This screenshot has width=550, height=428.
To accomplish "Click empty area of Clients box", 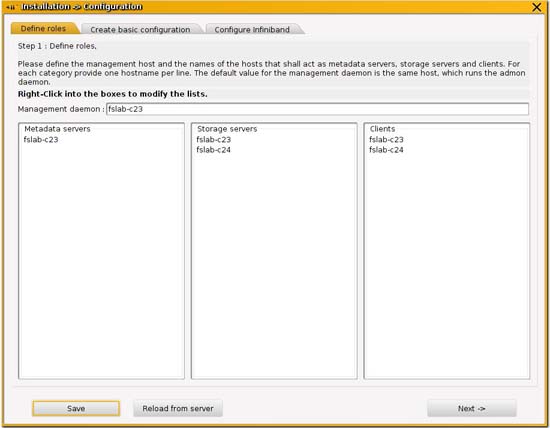I will (x=447, y=267).
